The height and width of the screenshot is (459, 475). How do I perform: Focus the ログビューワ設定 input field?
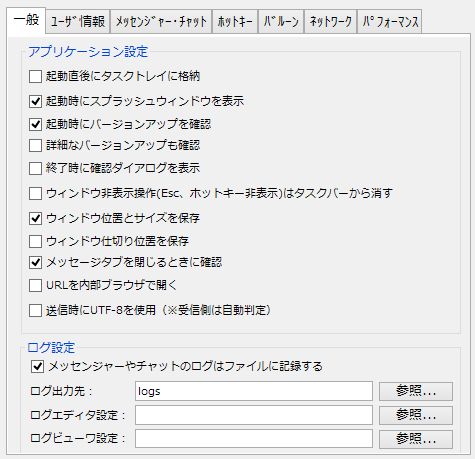pos(254,439)
